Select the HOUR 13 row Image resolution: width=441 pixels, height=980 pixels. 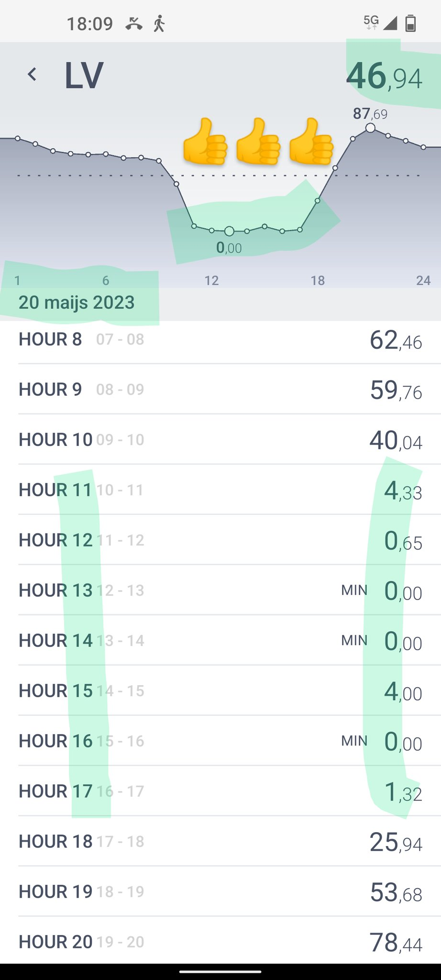(x=220, y=590)
